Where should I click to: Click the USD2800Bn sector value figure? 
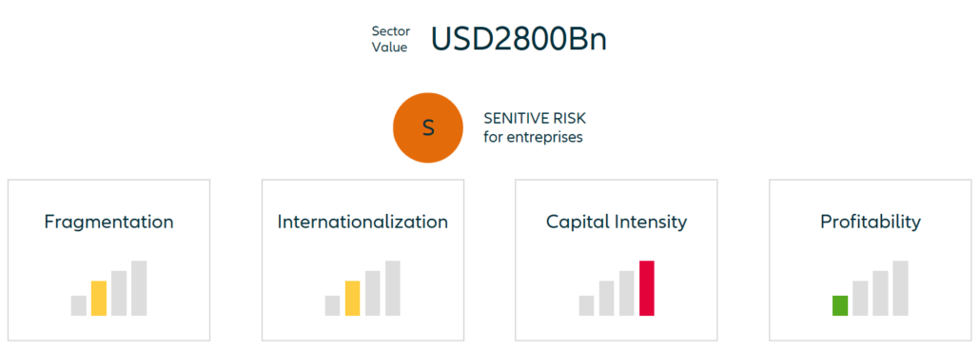click(x=519, y=39)
